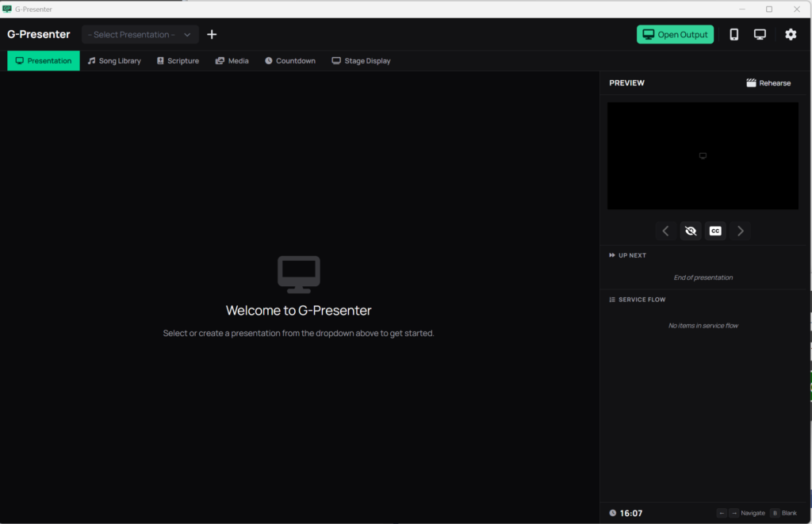Click the 'Welcome to G-Presenter' heading
Viewport: 812px width, 524px height.
tap(299, 310)
